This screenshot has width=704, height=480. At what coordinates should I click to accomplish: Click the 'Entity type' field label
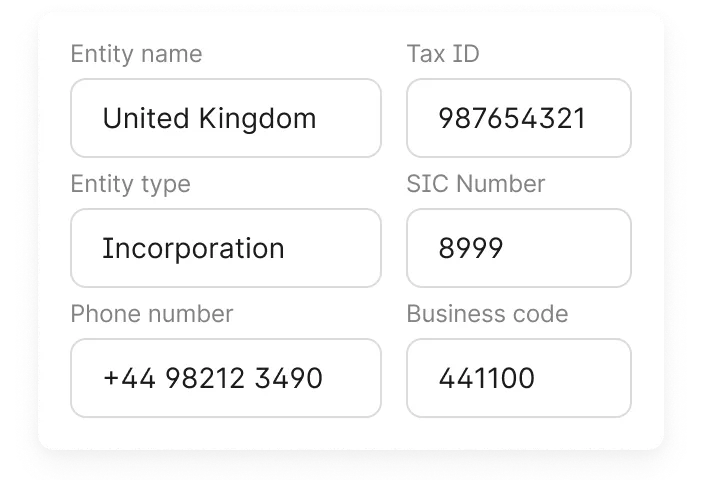point(130,184)
